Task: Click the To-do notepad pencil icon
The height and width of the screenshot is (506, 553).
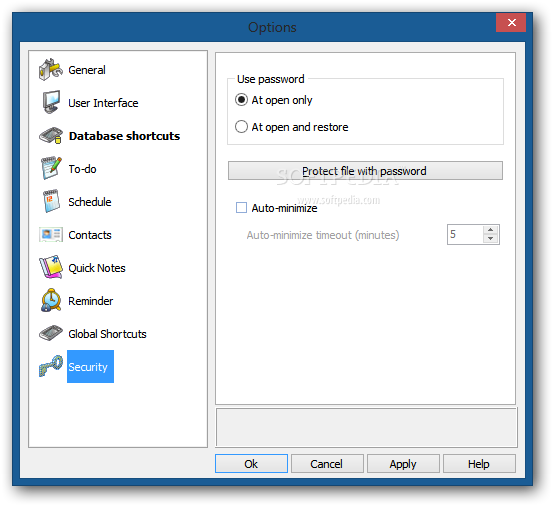Action: (51, 169)
